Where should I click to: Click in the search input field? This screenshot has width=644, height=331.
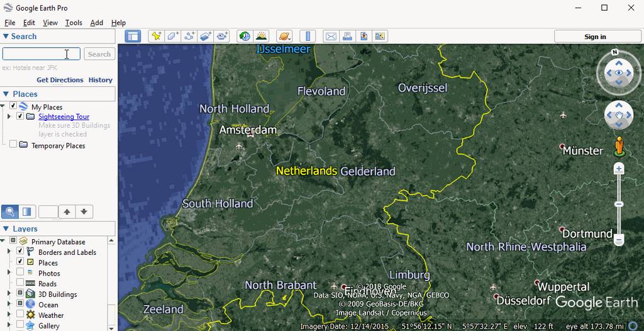(41, 54)
